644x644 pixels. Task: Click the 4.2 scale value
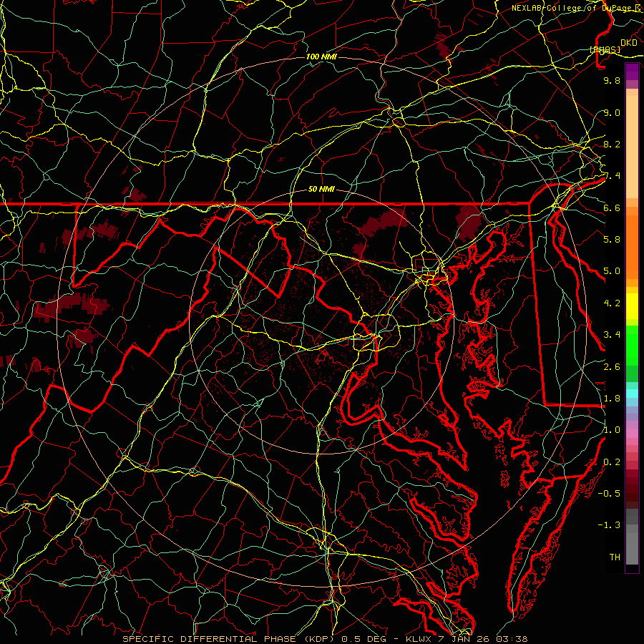pos(612,303)
